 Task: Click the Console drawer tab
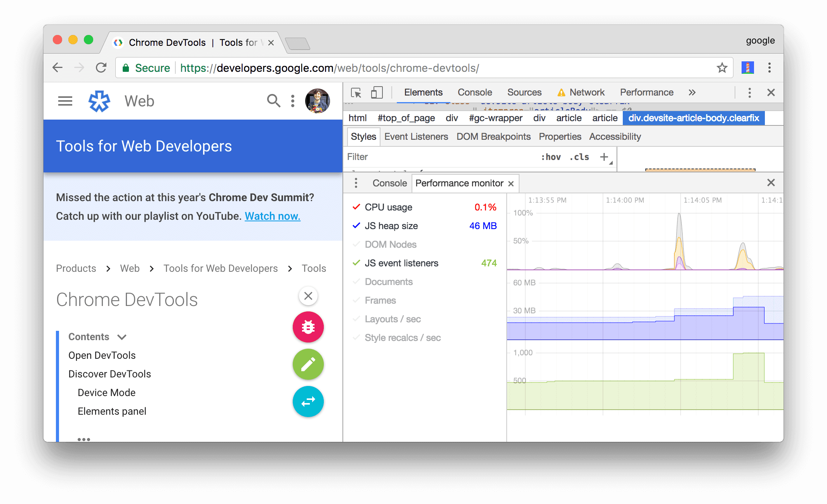click(x=387, y=183)
